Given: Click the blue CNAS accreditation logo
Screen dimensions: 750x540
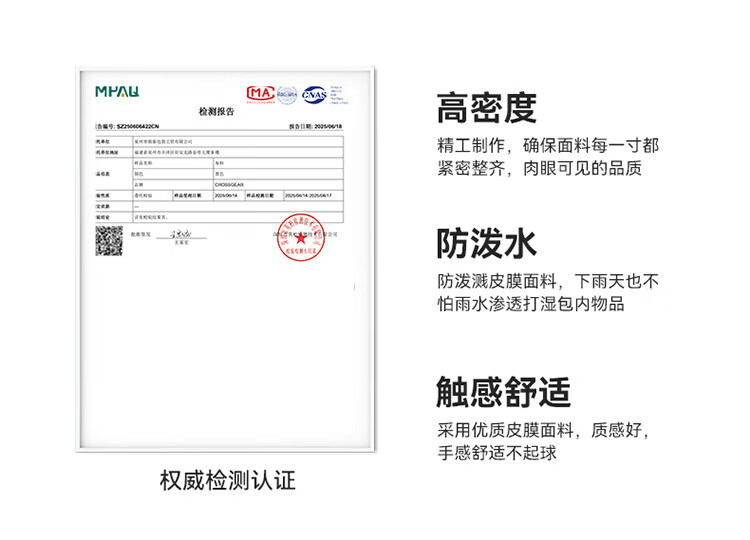Looking at the screenshot, I should click(x=314, y=94).
